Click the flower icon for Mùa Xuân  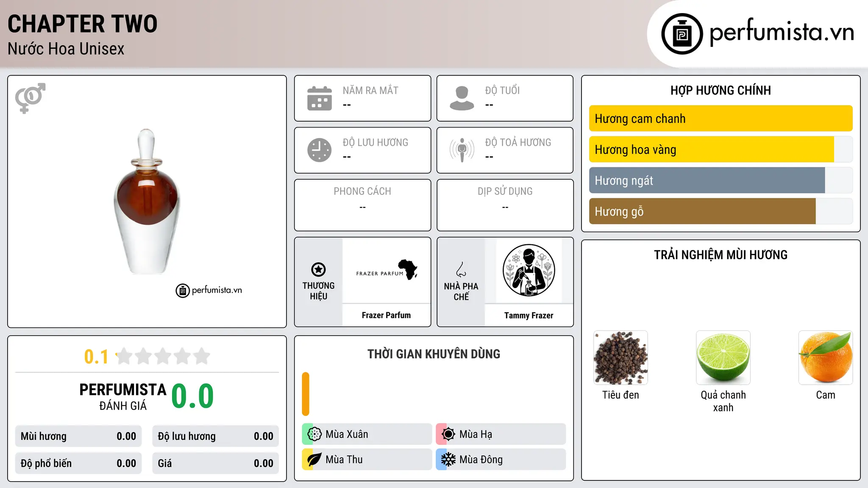314,434
